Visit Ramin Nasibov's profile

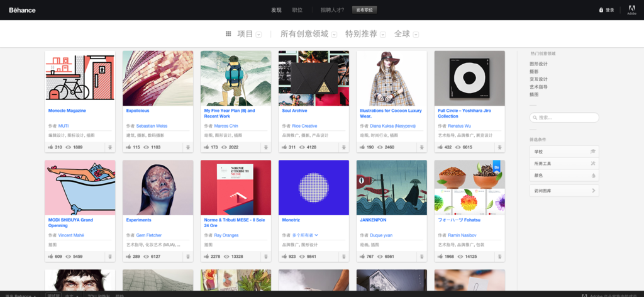[462, 235]
